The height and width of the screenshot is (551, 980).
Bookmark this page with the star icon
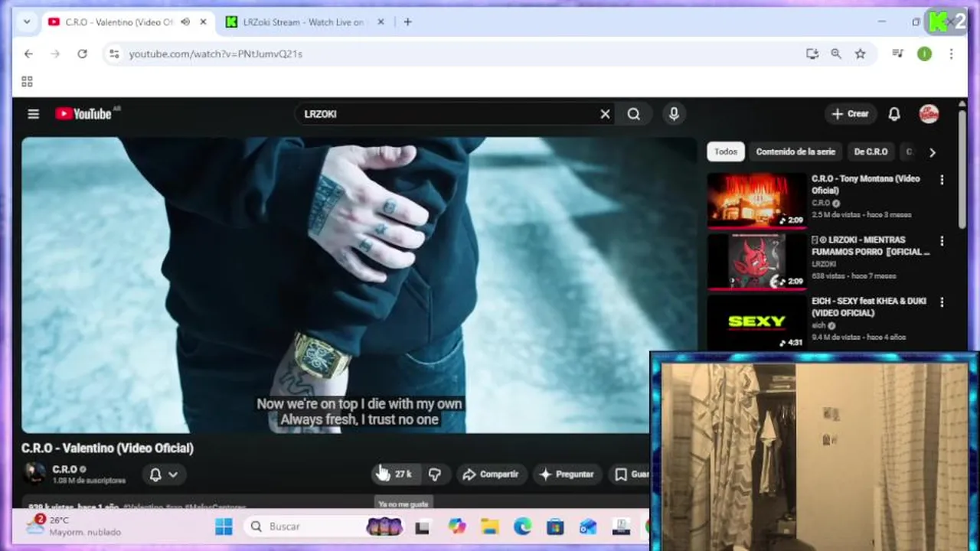point(861,54)
